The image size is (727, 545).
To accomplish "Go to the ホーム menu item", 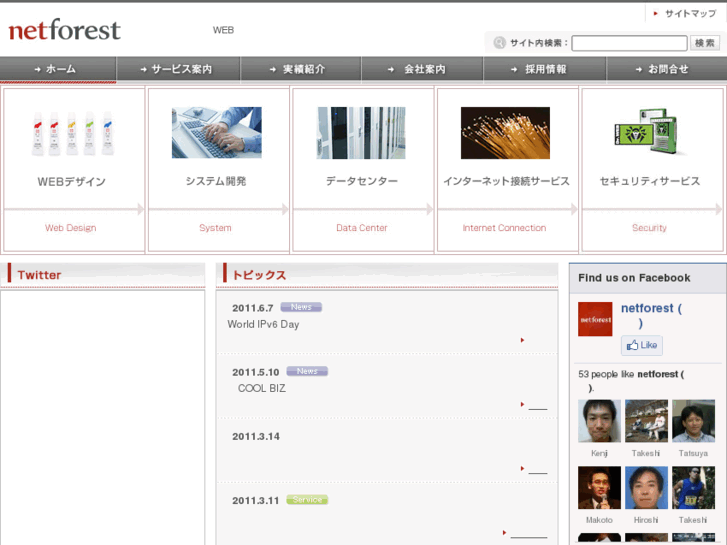I will [58, 69].
